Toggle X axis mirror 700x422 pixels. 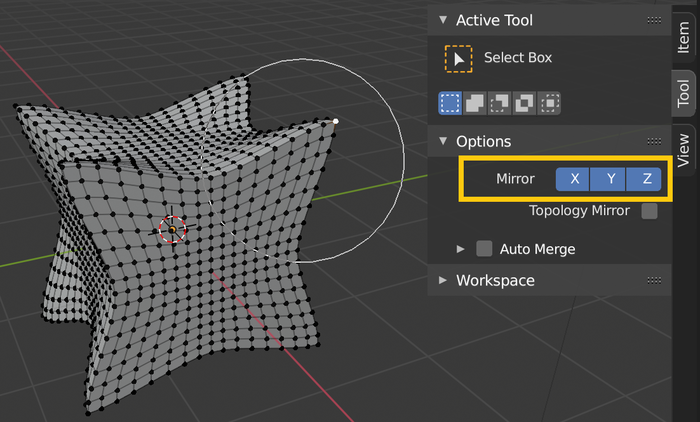click(x=574, y=179)
